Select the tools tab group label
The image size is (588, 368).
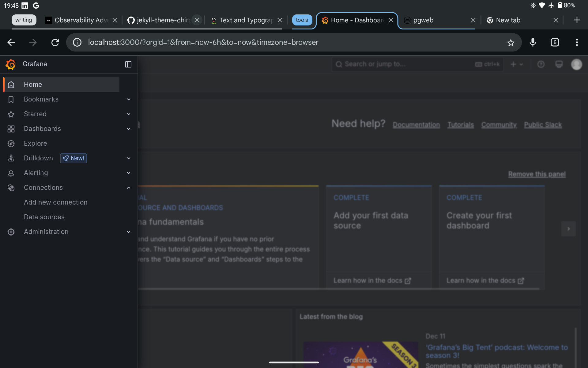(302, 20)
